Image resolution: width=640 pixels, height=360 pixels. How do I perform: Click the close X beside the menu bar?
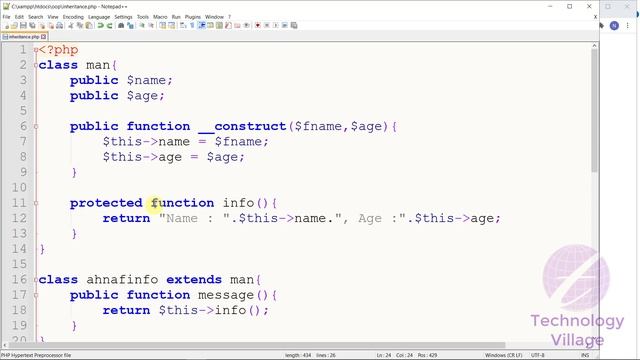(x=595, y=17)
